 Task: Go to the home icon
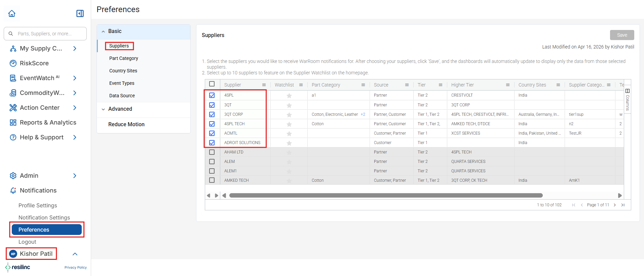[x=12, y=13]
